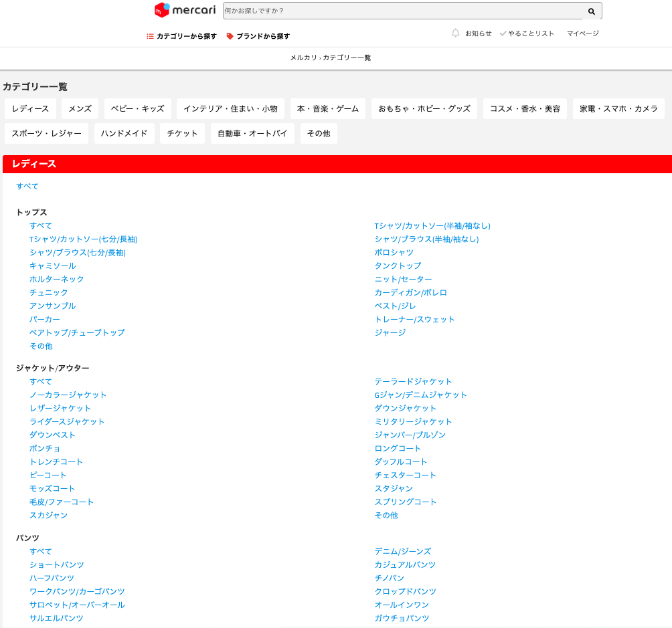This screenshot has width=672, height=628.
Task: Select the ベビー・キッズ category button
Action: (x=137, y=108)
